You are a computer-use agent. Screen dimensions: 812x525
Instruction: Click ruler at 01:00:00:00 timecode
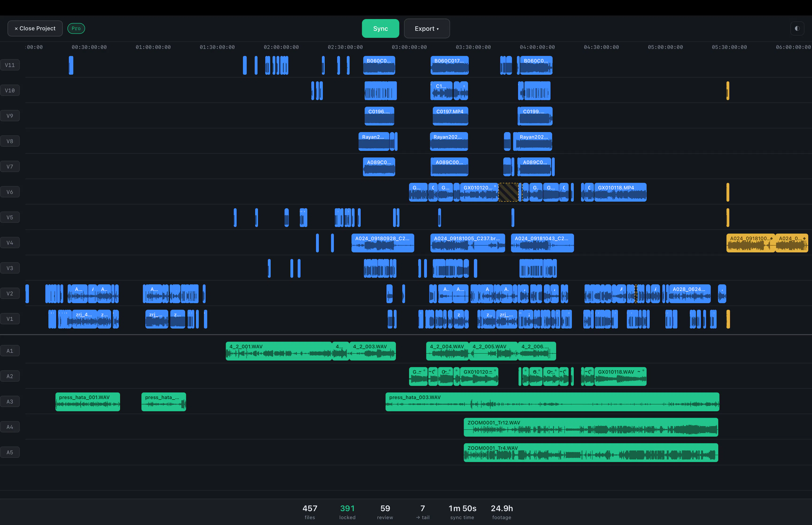tap(153, 47)
